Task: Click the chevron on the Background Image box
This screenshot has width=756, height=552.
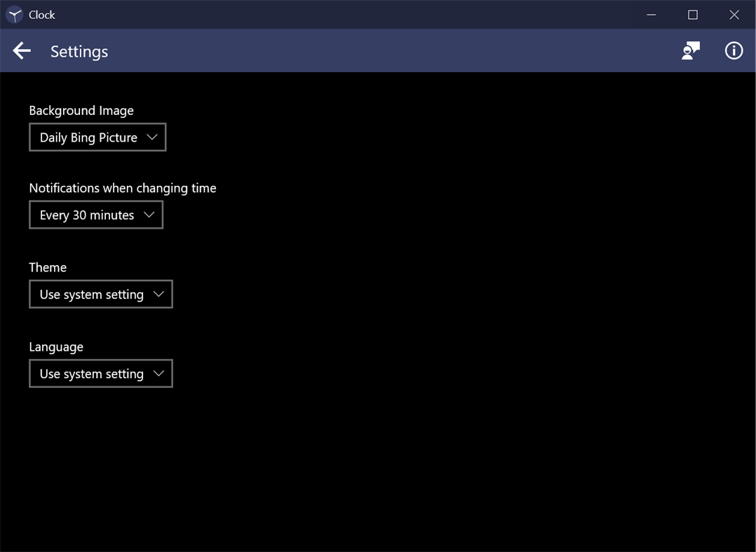Action: [x=153, y=137]
